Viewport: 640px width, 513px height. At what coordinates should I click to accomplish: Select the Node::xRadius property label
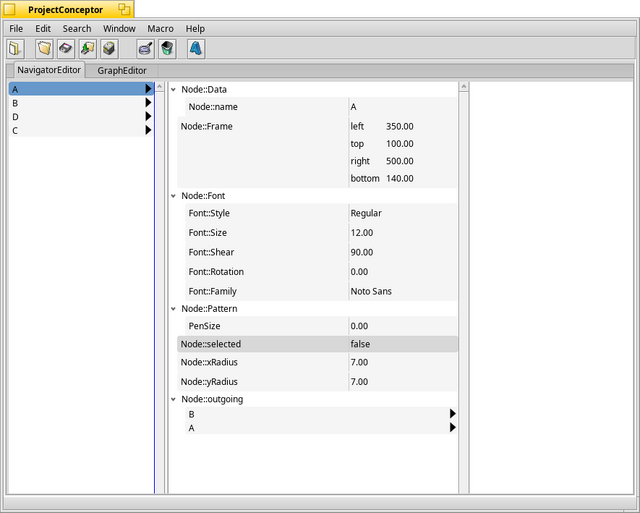click(209, 362)
